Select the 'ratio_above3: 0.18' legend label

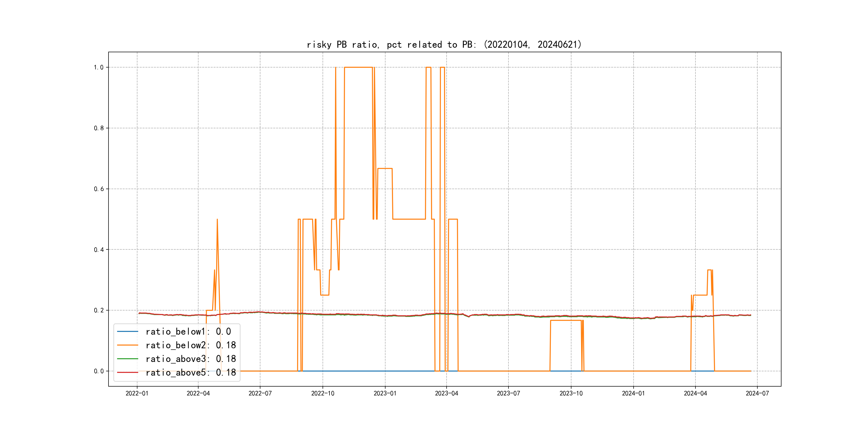[191, 359]
